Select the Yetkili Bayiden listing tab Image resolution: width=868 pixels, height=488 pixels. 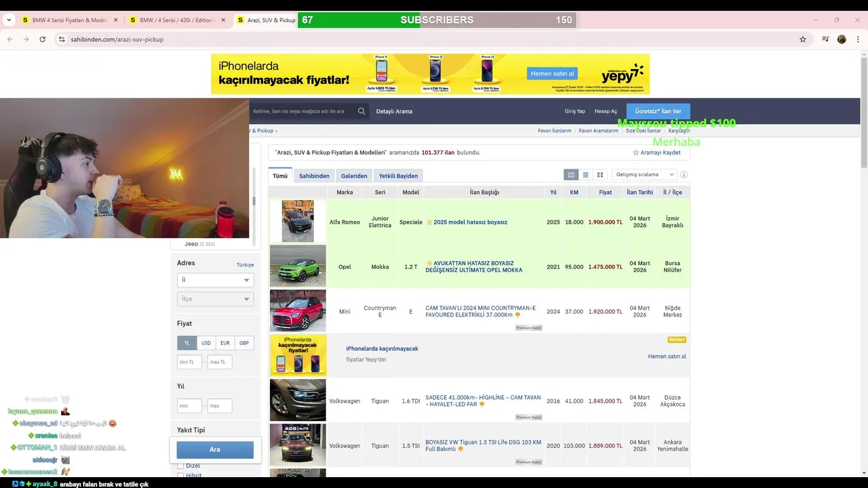pyautogui.click(x=398, y=176)
